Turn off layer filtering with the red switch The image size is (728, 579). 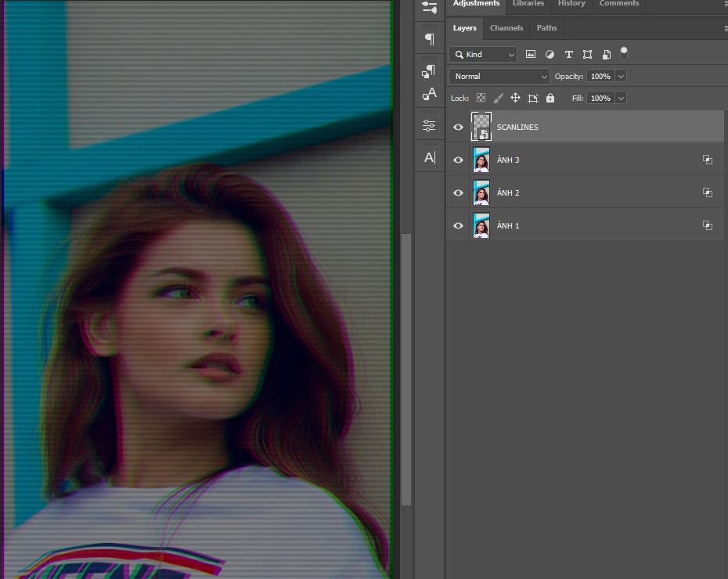tap(624, 52)
